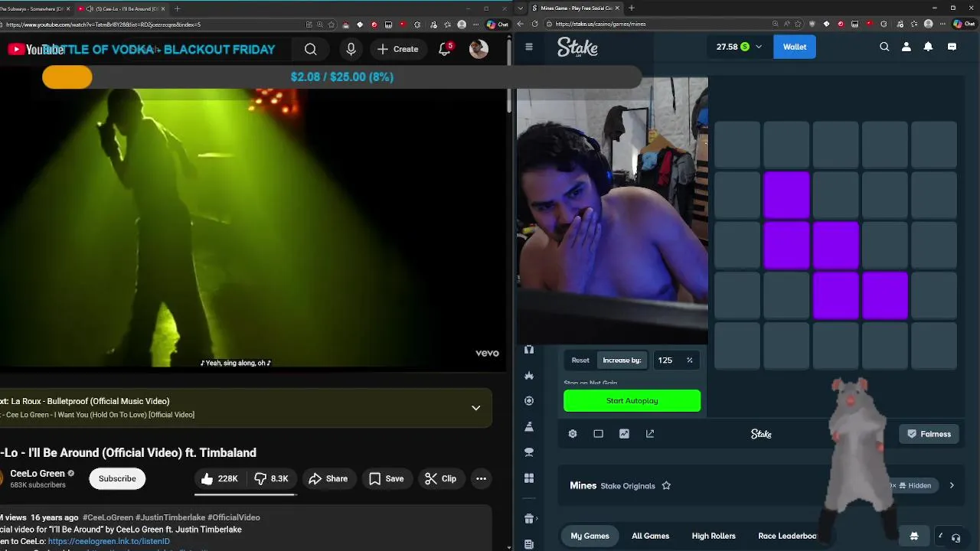
Task: Switch to High Rollers tab
Action: [x=714, y=536]
